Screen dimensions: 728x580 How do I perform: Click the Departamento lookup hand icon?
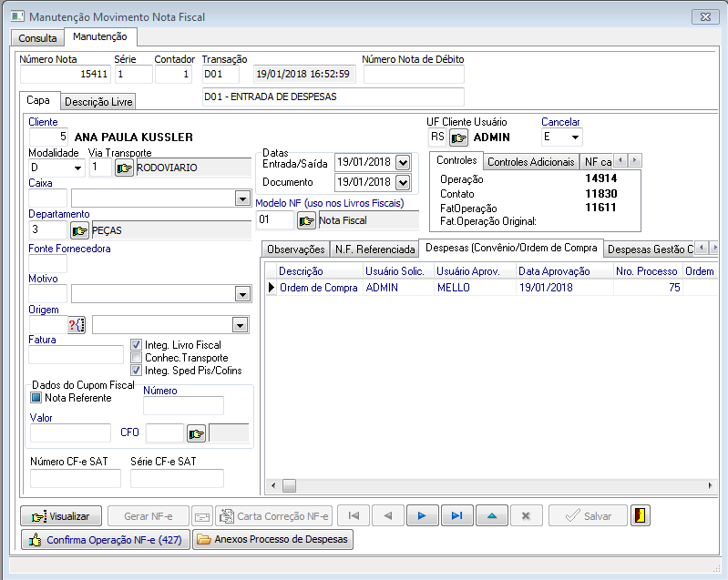click(x=80, y=230)
